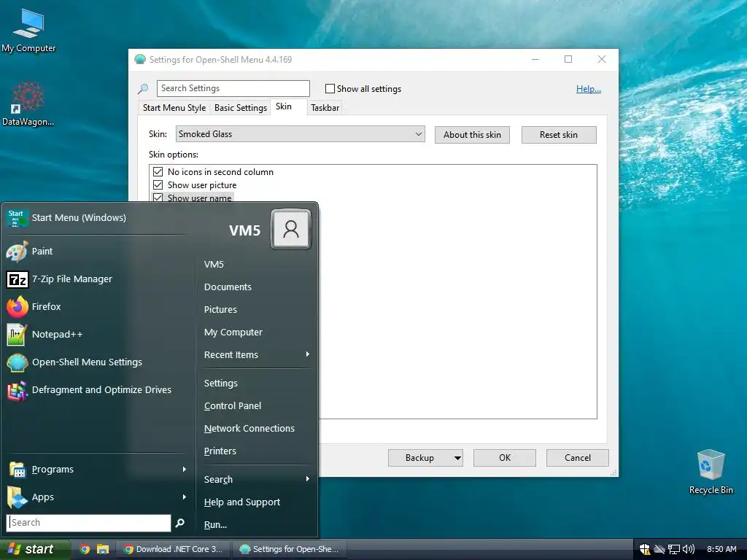Select the DataWagon desktop shortcut
The width and height of the screenshot is (747, 560).
(28, 104)
